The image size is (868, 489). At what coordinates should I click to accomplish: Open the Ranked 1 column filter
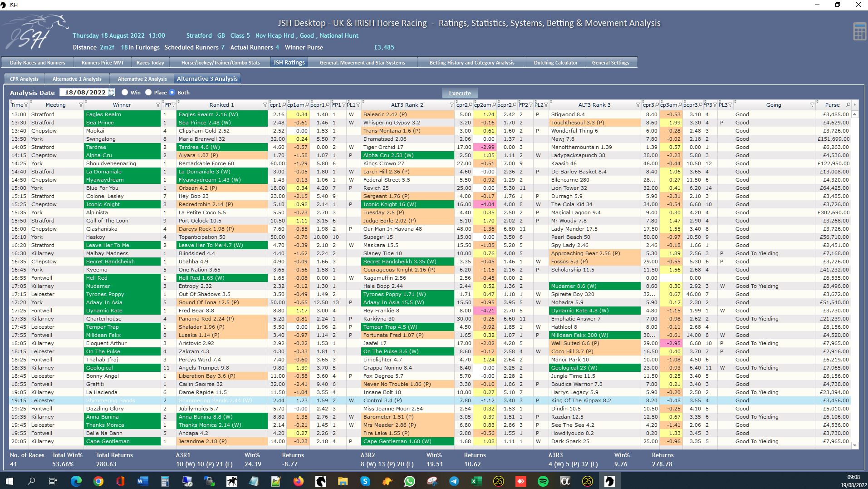pyautogui.click(x=265, y=105)
